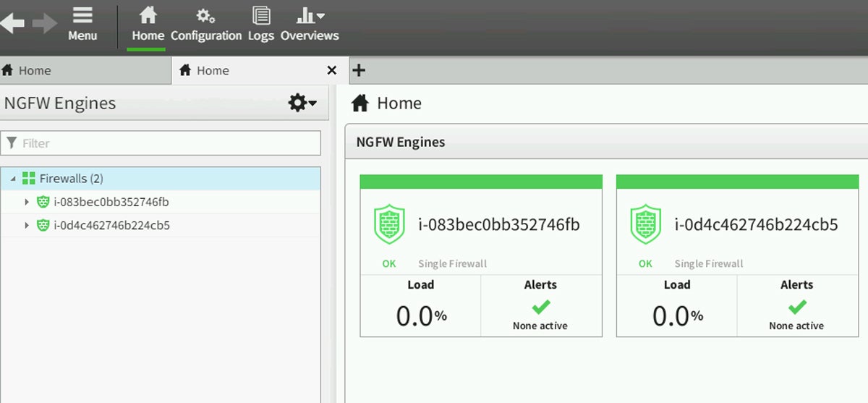Image resolution: width=868 pixels, height=403 pixels.
Task: Open the Menu hamburger button
Action: click(x=82, y=24)
